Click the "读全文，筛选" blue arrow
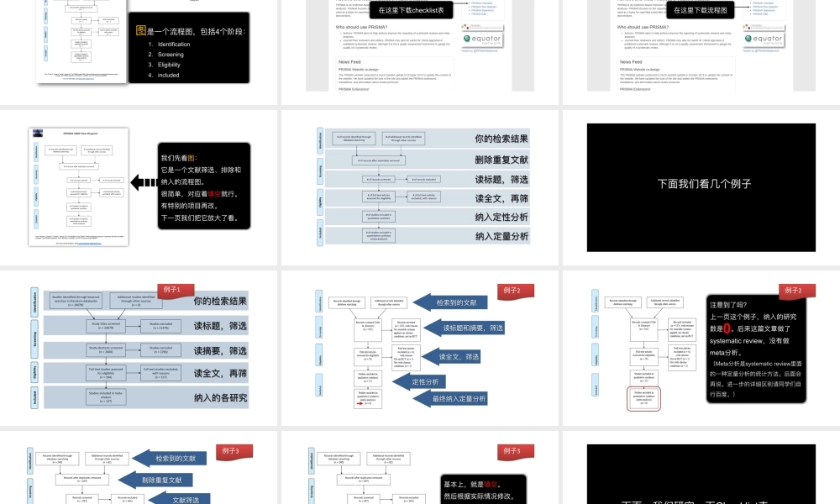 pos(459,357)
